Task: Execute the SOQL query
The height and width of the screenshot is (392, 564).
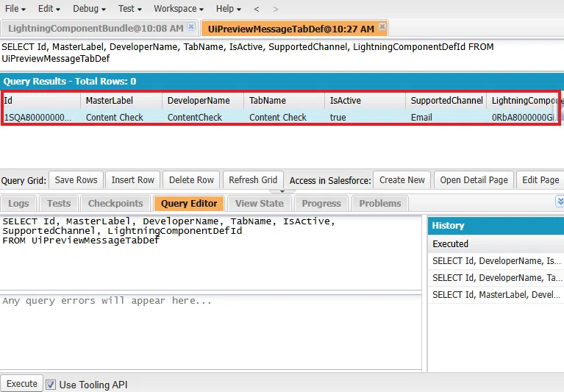Action: (21, 384)
